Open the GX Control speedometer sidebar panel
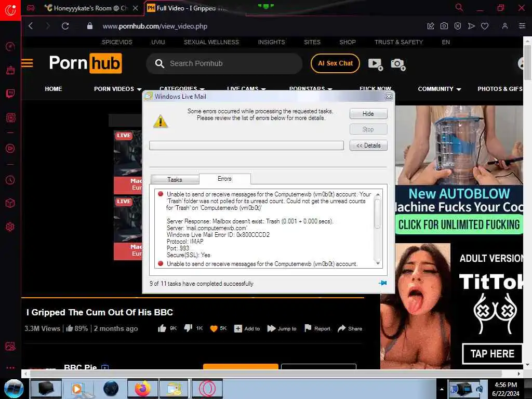Image resolution: width=532 pixels, height=399 pixels. pyautogui.click(x=10, y=46)
